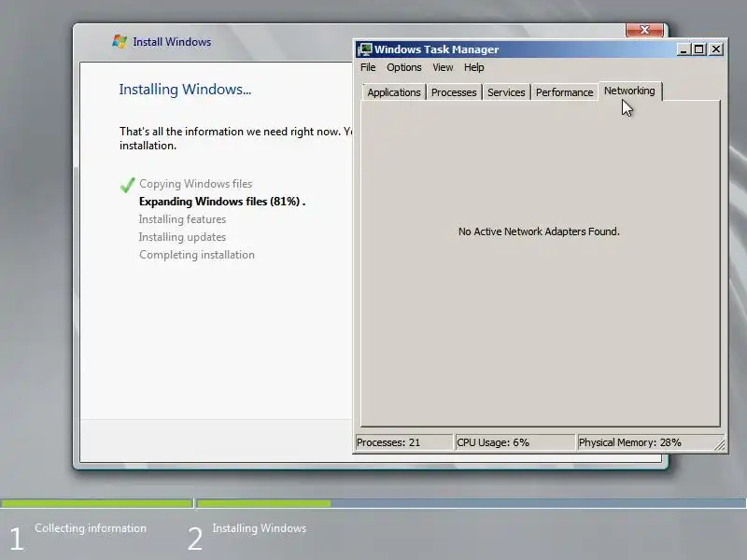This screenshot has width=747, height=560.
Task: Click the 'Windows Task Manager' title text
Action: pos(436,49)
